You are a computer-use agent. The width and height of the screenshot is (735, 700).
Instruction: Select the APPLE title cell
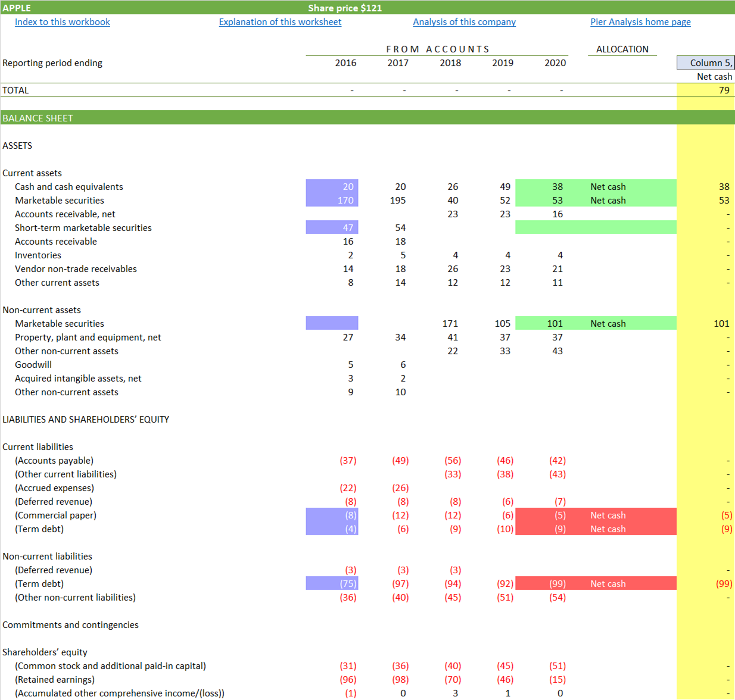coord(17,8)
